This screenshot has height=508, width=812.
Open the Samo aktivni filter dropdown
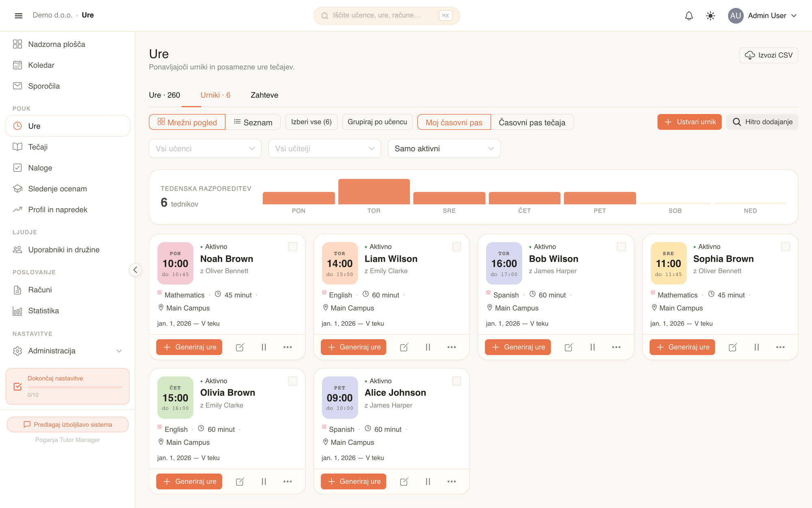click(x=444, y=149)
